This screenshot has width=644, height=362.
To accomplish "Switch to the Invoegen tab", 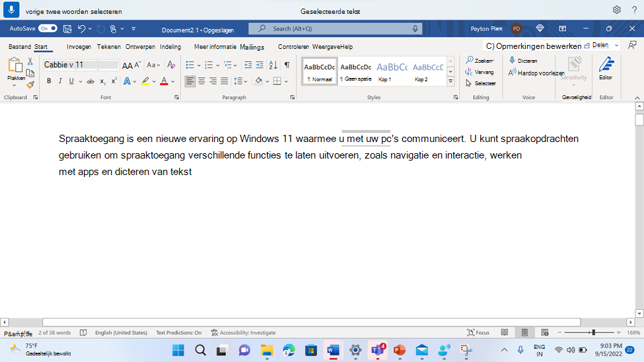I will coord(79,47).
